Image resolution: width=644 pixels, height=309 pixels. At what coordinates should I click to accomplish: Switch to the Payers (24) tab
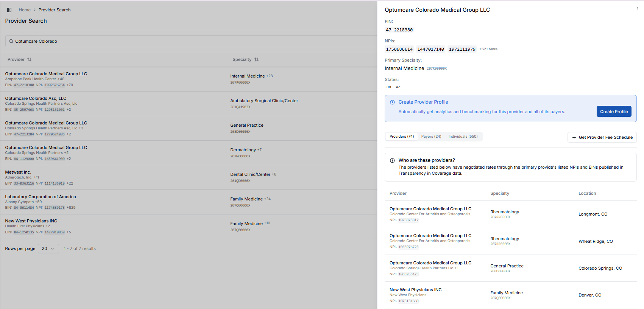click(x=431, y=137)
